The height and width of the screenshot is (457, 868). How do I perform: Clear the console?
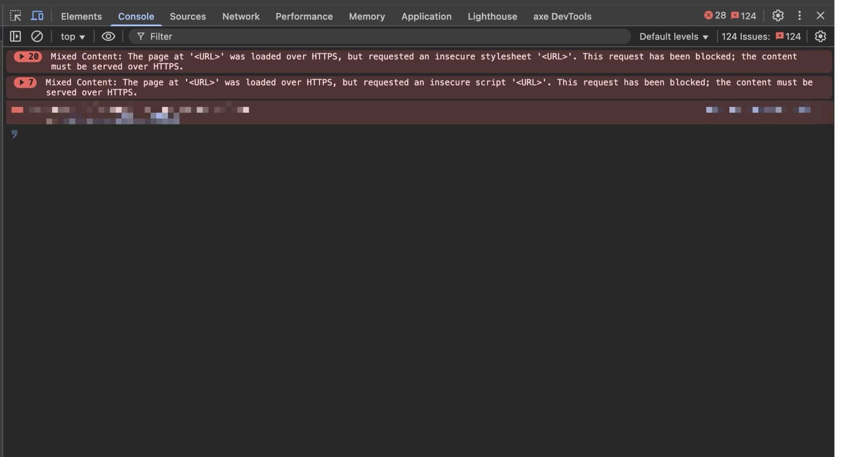(37, 36)
